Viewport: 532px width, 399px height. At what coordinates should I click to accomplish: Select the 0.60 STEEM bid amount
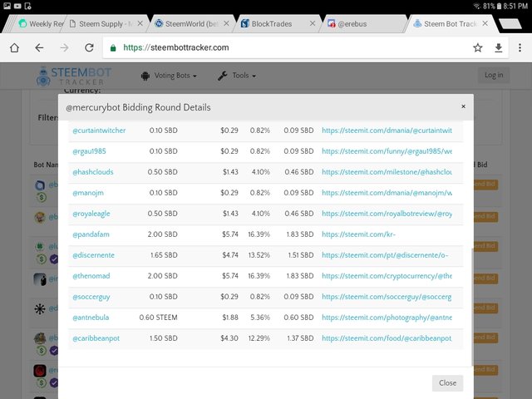[x=158, y=318]
